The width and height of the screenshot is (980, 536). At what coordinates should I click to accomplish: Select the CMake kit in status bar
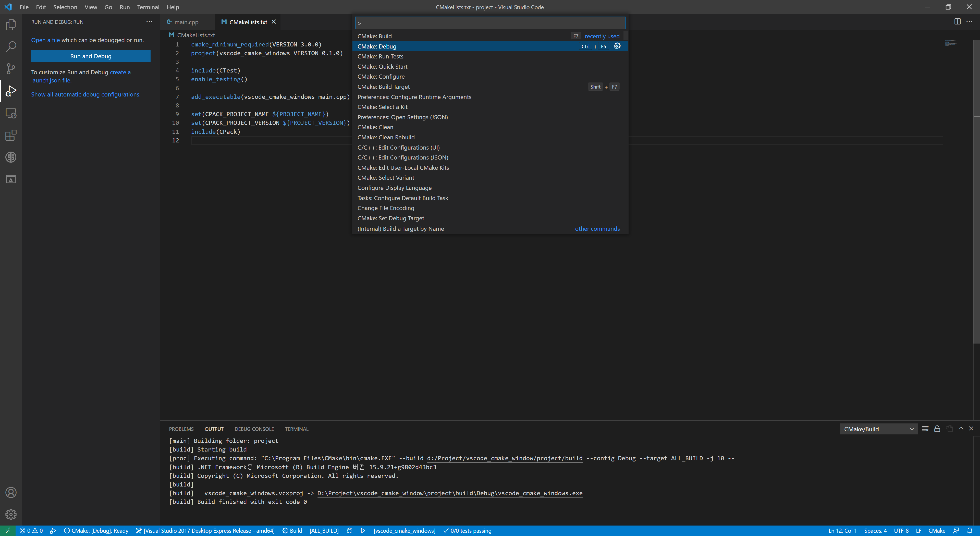tap(205, 531)
